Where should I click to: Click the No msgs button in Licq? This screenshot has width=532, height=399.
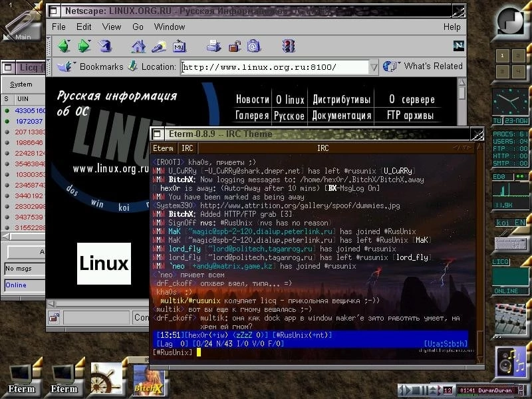click(x=25, y=269)
